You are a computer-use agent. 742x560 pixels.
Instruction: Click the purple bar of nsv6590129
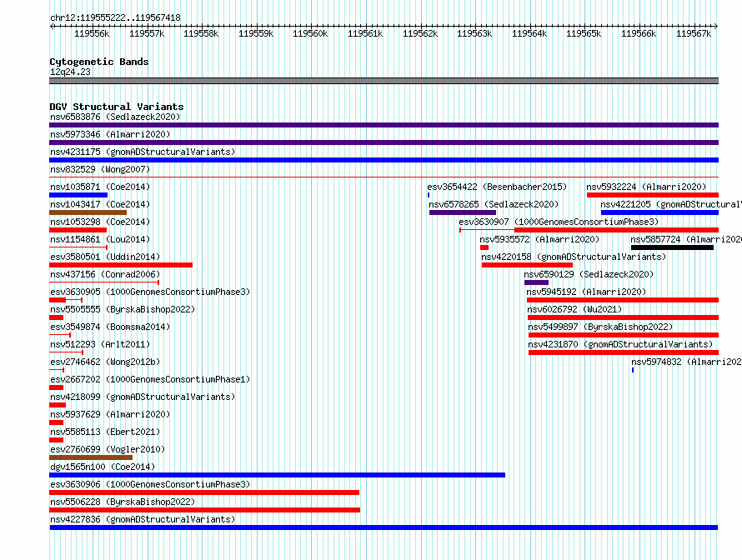click(537, 282)
